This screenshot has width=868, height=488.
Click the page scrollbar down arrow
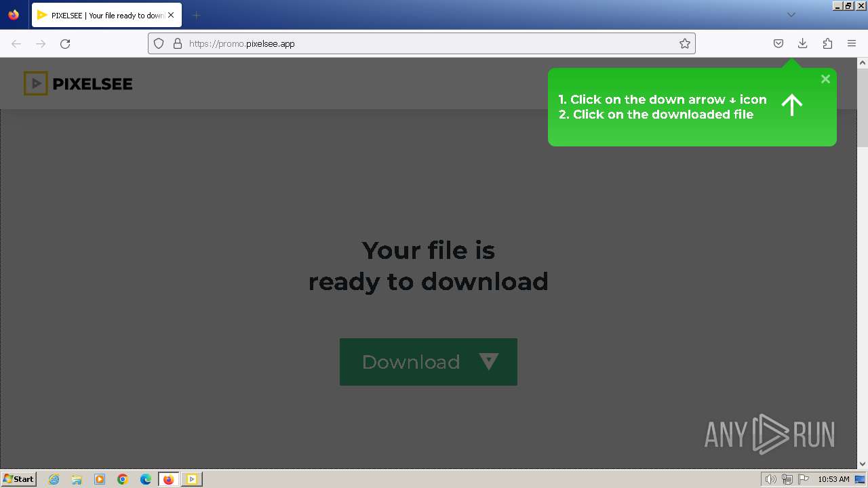click(863, 464)
